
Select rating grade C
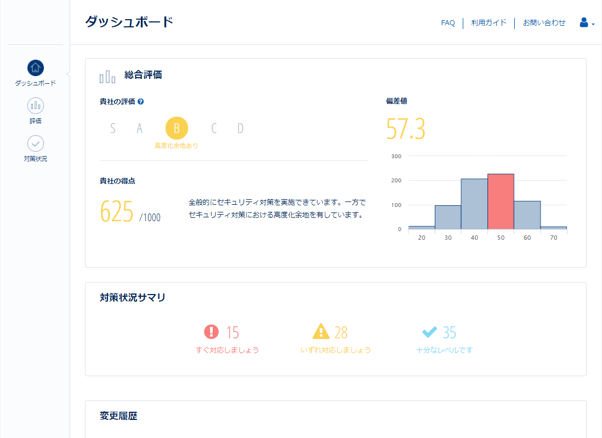coord(214,128)
